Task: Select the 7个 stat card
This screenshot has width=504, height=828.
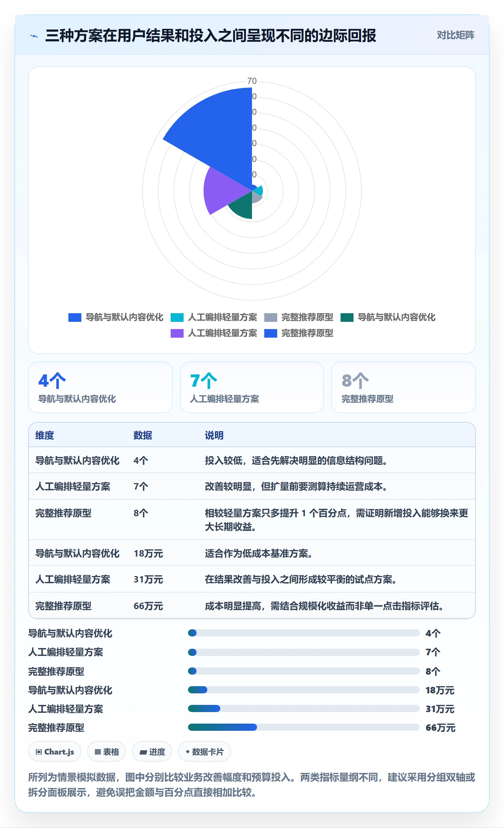Action: 252,387
